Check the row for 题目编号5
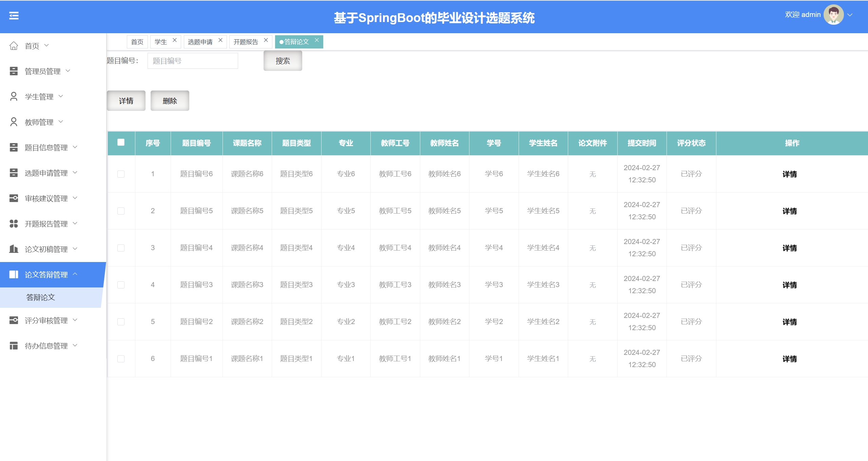 [x=121, y=211]
